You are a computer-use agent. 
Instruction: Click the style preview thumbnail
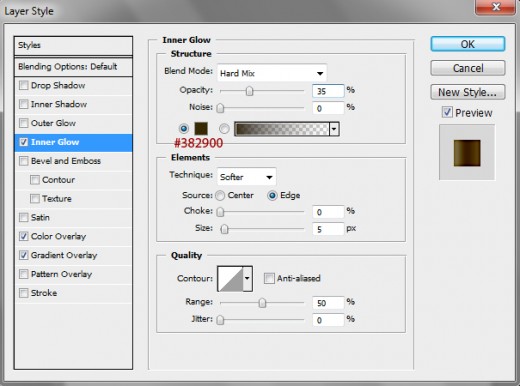tap(467, 153)
